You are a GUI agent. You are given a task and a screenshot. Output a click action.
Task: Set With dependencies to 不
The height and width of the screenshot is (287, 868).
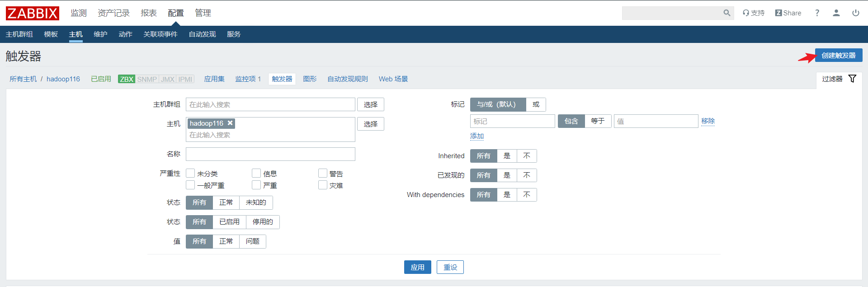[x=527, y=195]
